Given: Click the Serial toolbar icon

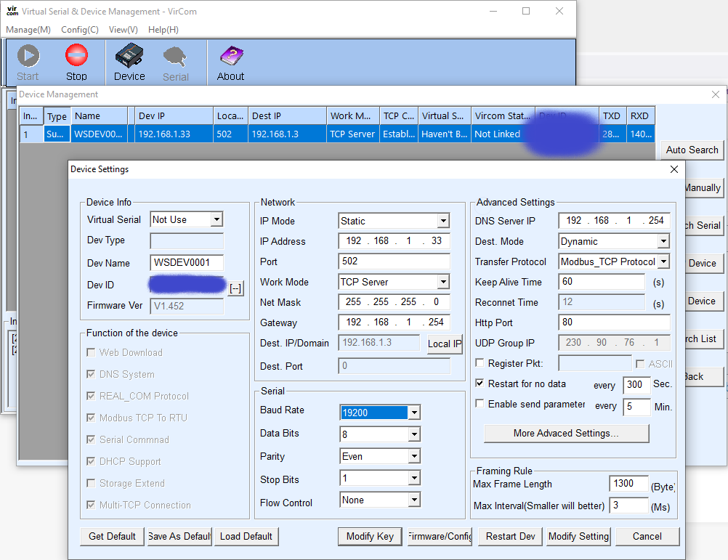Looking at the screenshot, I should pyautogui.click(x=175, y=57).
